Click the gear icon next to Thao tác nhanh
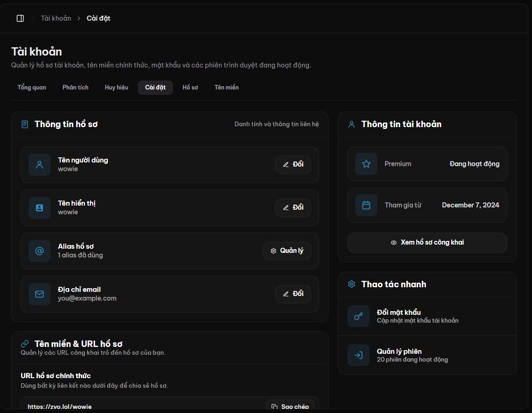Image resolution: width=532 pixels, height=413 pixels. [x=352, y=284]
